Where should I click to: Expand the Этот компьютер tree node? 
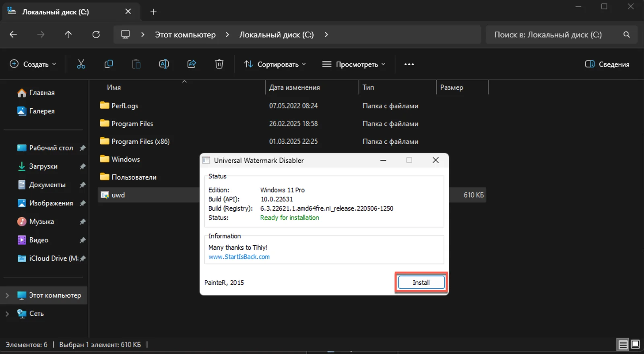(x=7, y=295)
